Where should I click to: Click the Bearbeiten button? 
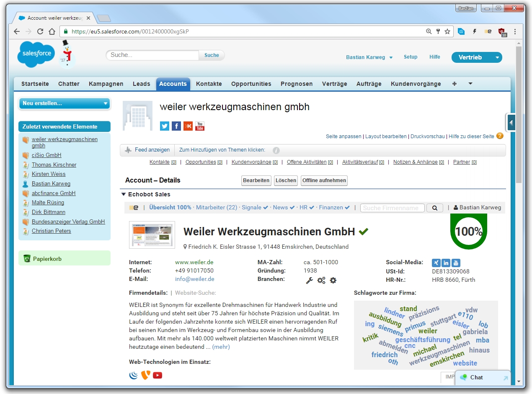[x=256, y=180]
